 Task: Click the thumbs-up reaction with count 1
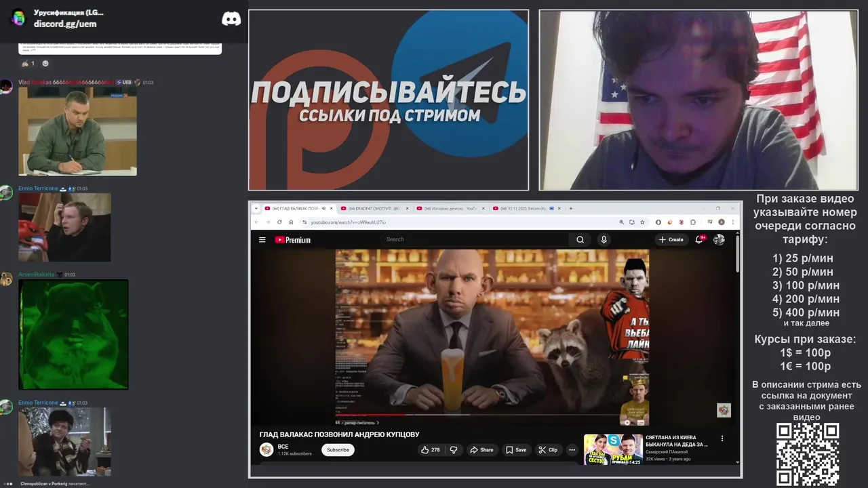28,63
